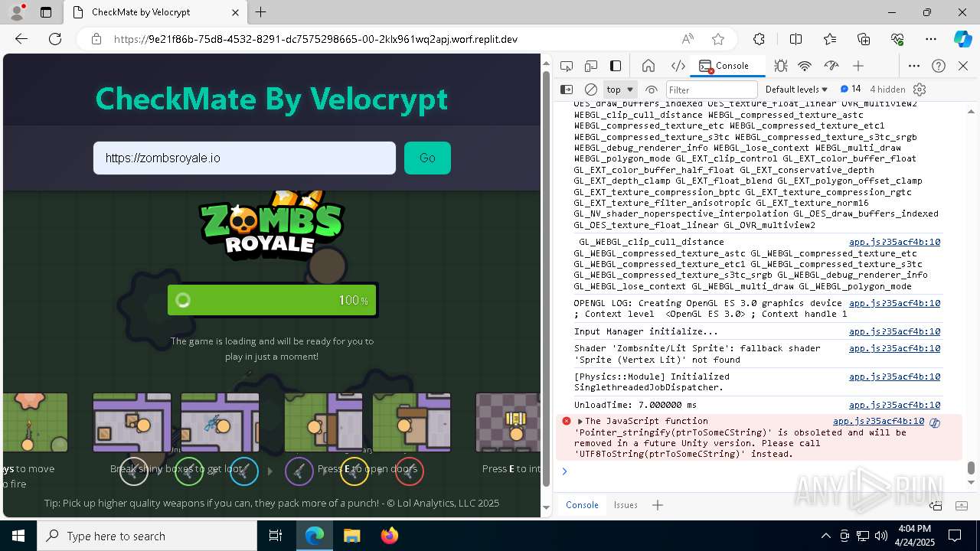This screenshot has width=980, height=551.
Task: Add a tool to the bottom drawer
Action: (x=658, y=505)
